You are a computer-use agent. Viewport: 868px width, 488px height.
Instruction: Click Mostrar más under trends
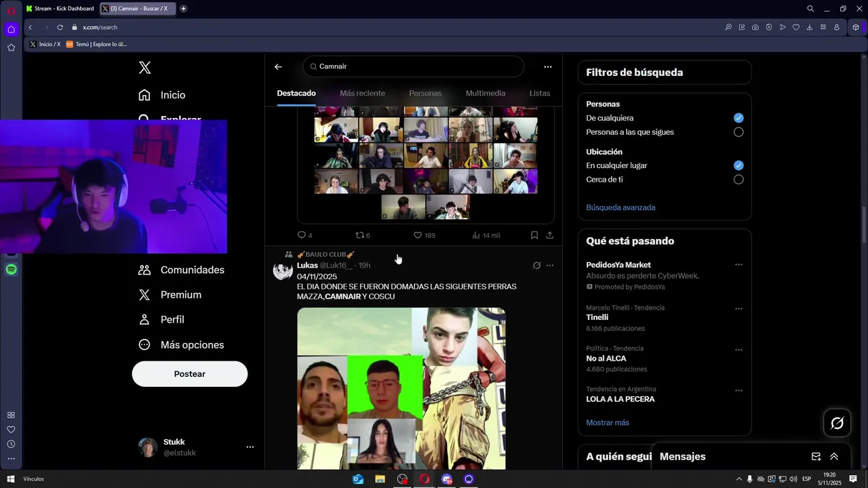608,422
